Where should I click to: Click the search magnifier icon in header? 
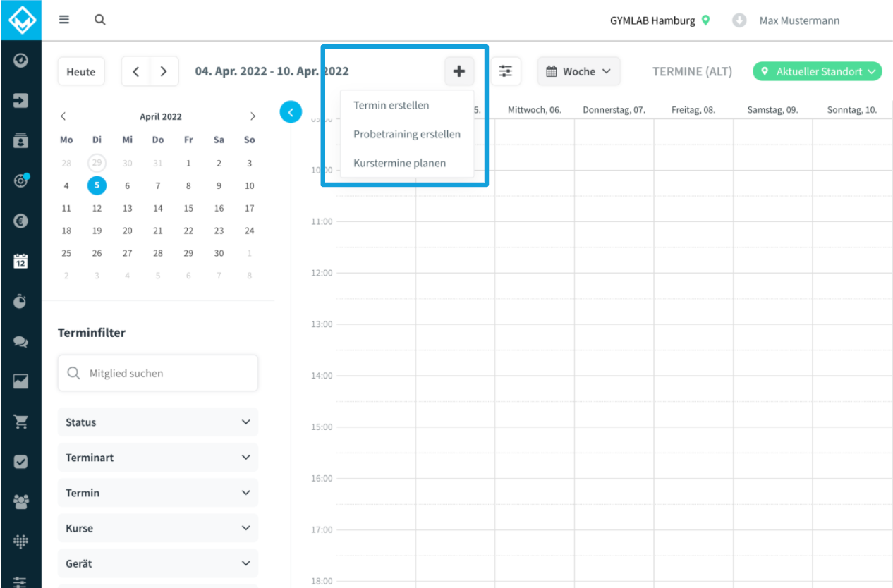100,20
